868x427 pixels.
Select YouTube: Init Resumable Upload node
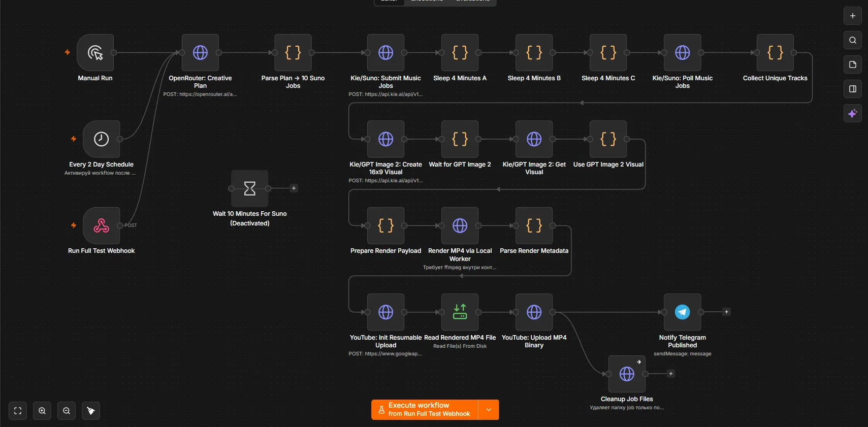385,312
